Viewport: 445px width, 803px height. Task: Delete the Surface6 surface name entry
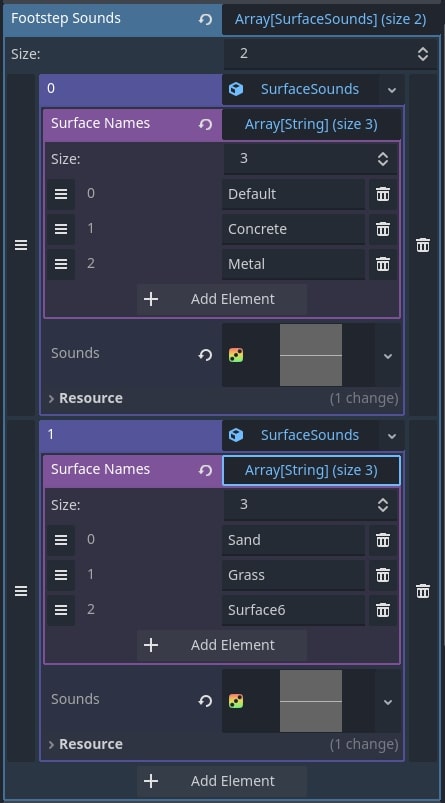[383, 610]
